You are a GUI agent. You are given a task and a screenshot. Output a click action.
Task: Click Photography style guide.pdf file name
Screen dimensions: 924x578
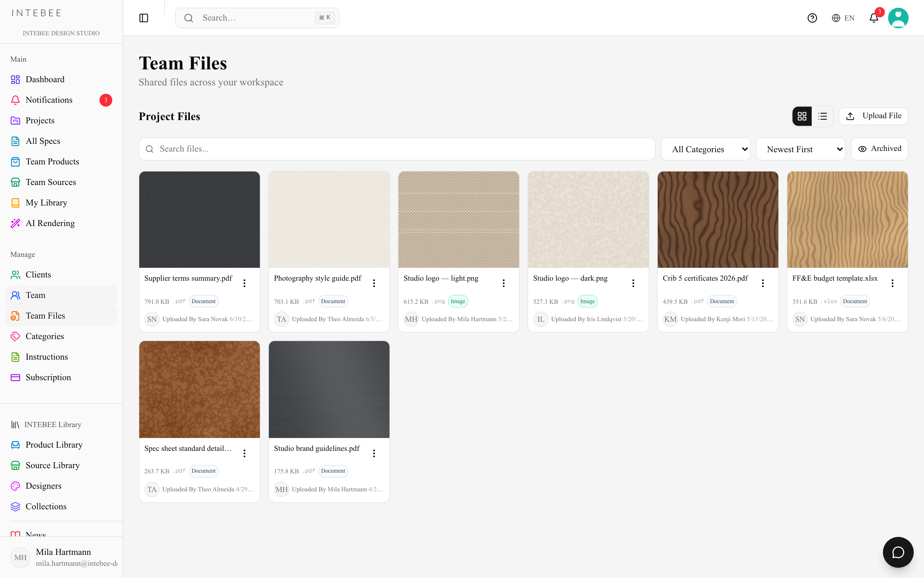tap(317, 278)
